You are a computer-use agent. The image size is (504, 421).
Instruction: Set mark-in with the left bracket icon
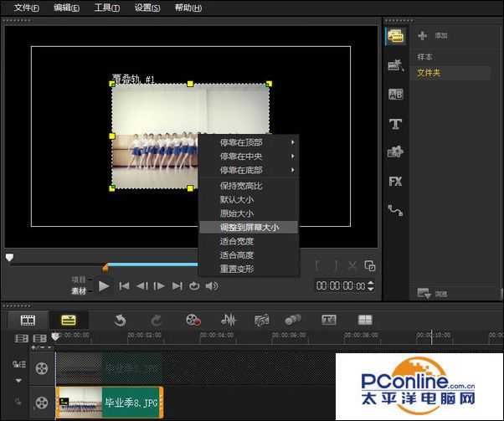point(317,266)
